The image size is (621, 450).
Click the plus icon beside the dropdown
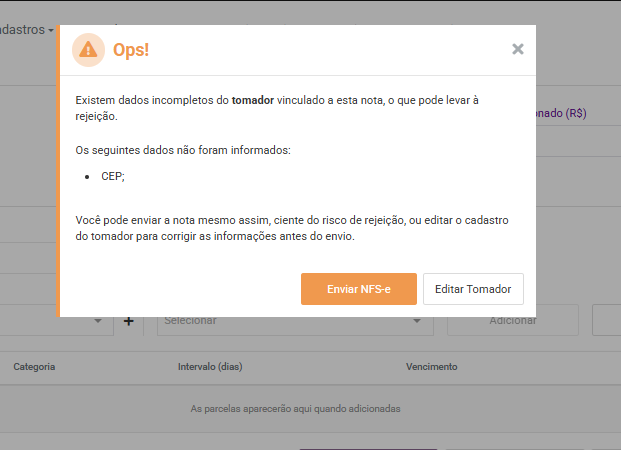coord(128,321)
